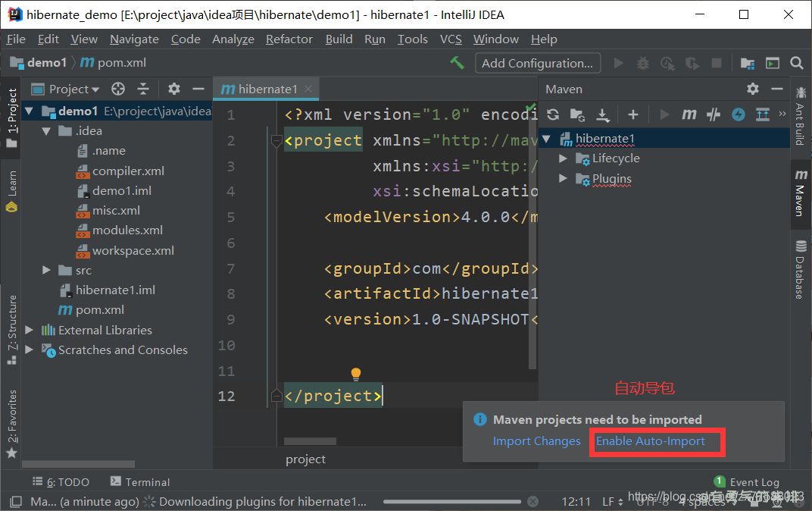Click the Add Maven Projects plus icon
The height and width of the screenshot is (511, 812).
[x=633, y=114]
